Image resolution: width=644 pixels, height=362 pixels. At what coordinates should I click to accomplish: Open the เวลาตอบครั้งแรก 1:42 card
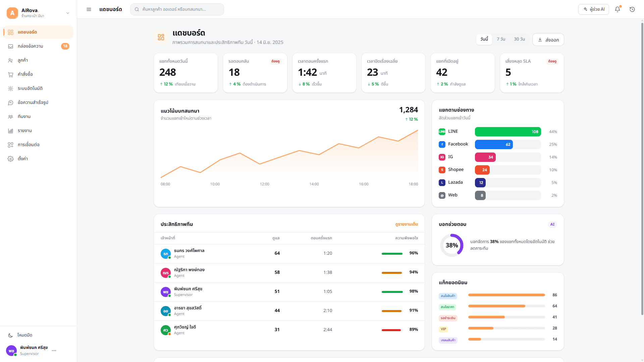(x=324, y=73)
